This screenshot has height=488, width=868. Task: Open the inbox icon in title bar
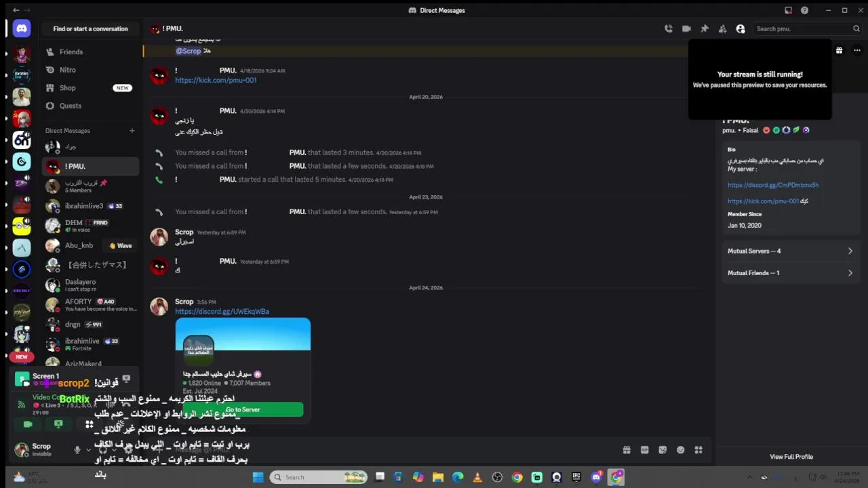pyautogui.click(x=788, y=10)
